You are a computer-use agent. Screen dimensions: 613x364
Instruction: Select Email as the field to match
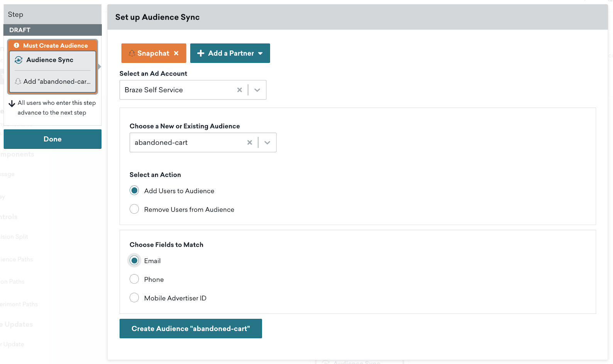(134, 261)
